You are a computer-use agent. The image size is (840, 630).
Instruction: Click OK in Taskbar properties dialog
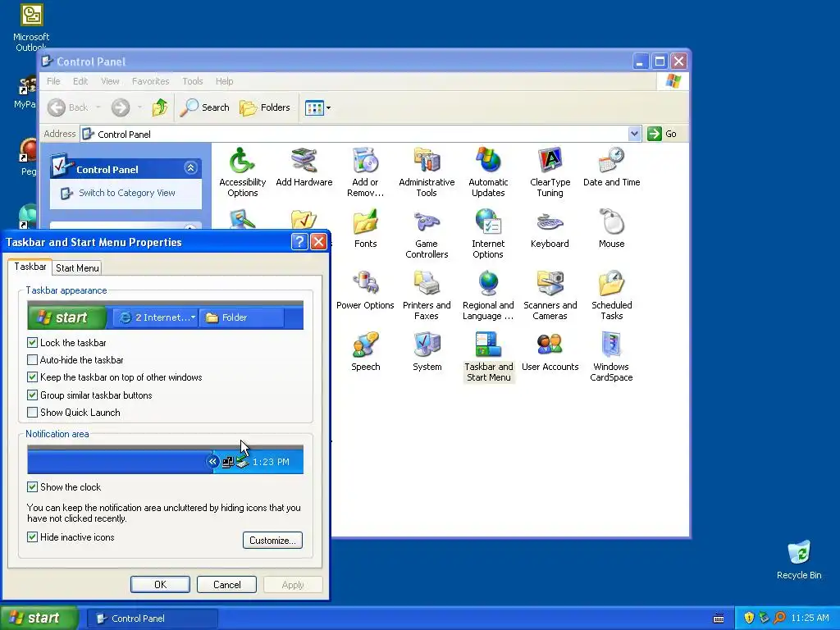[x=160, y=584]
